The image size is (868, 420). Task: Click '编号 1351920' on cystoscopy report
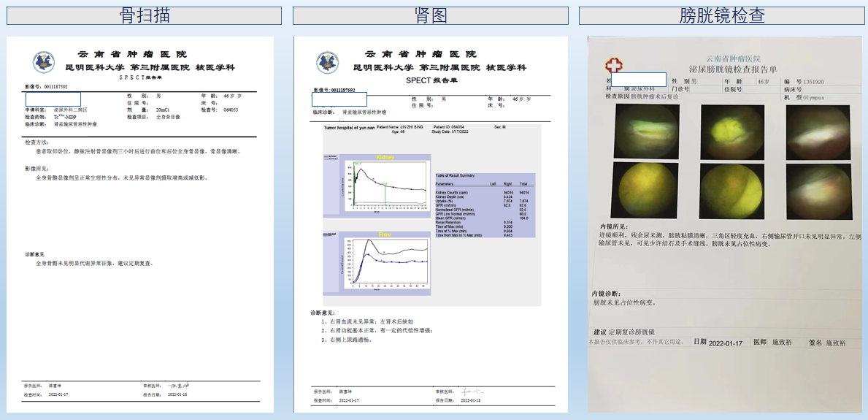[804, 81]
